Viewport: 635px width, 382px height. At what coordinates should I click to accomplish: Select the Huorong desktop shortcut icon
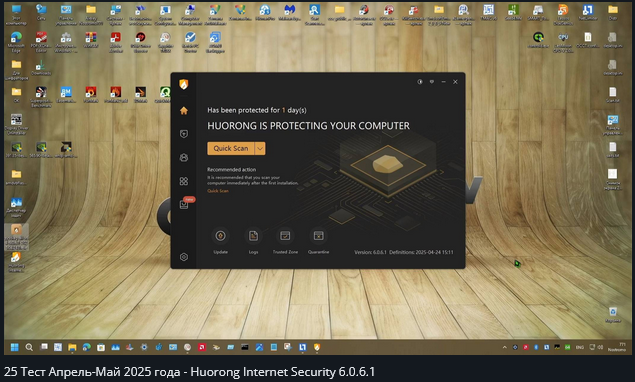[x=16, y=262]
